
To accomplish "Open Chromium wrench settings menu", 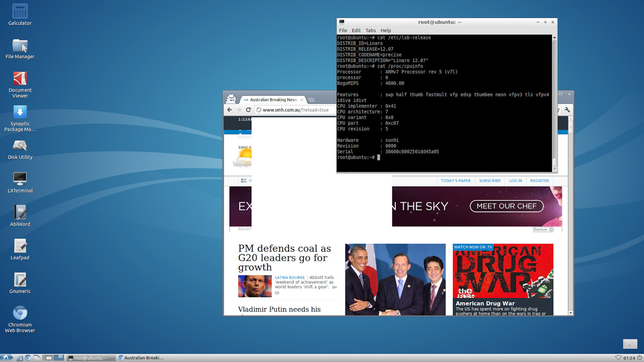I will click(567, 110).
